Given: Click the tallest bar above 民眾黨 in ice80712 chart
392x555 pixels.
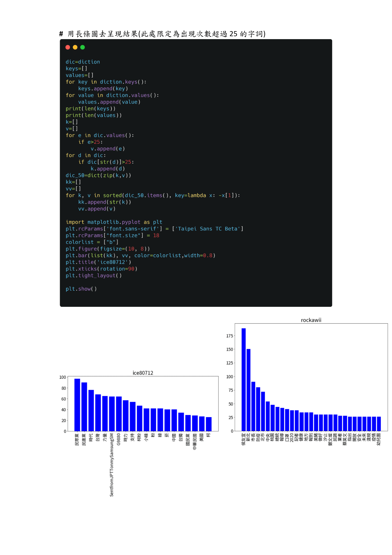Looking at the screenshot, I should [77, 405].
